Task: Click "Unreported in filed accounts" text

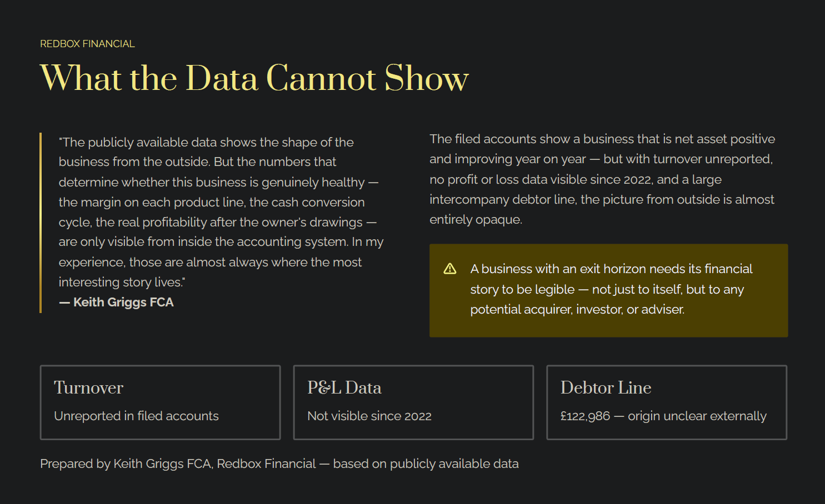Action: coord(136,416)
